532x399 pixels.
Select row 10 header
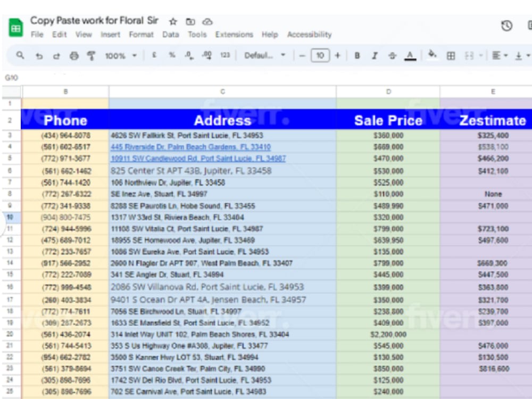(x=10, y=217)
